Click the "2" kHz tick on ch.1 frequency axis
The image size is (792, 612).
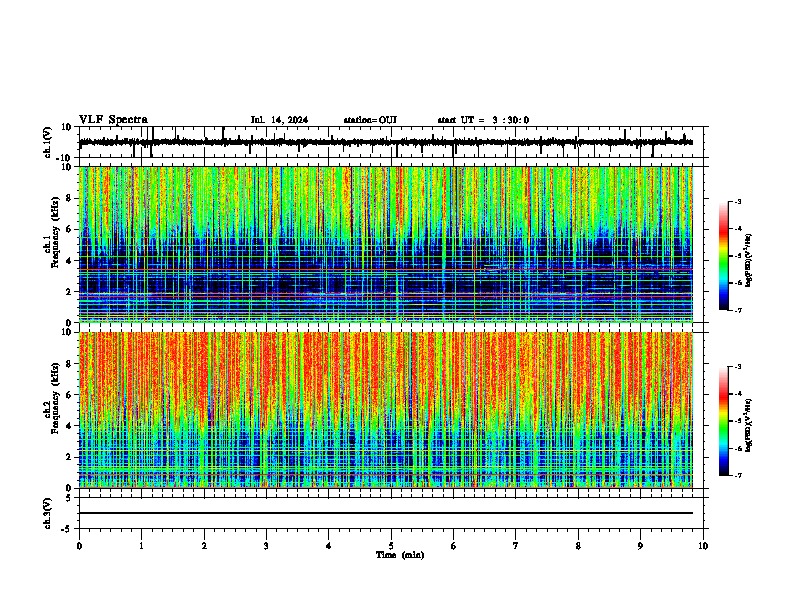point(69,292)
